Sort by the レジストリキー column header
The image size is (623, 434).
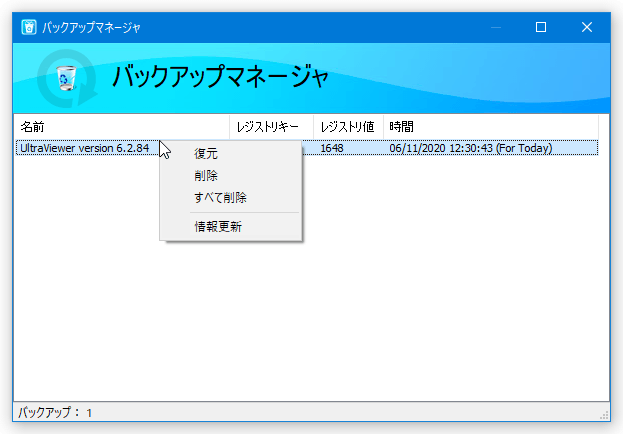(271, 127)
